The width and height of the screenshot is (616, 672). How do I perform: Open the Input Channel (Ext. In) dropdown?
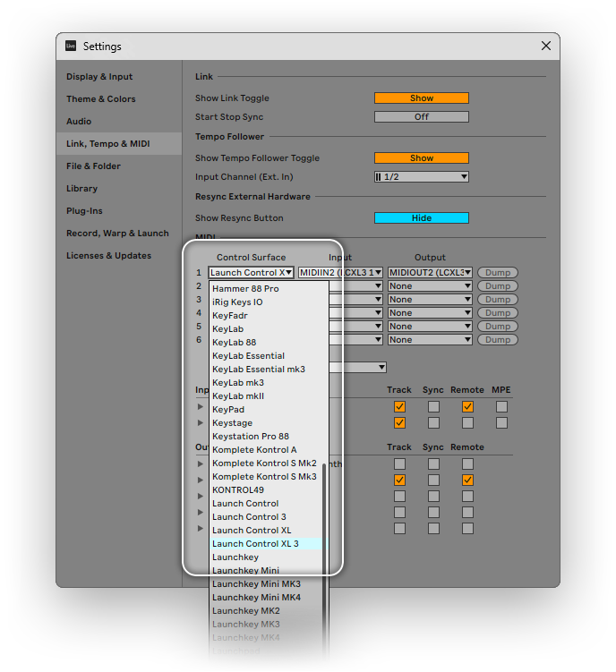421,177
